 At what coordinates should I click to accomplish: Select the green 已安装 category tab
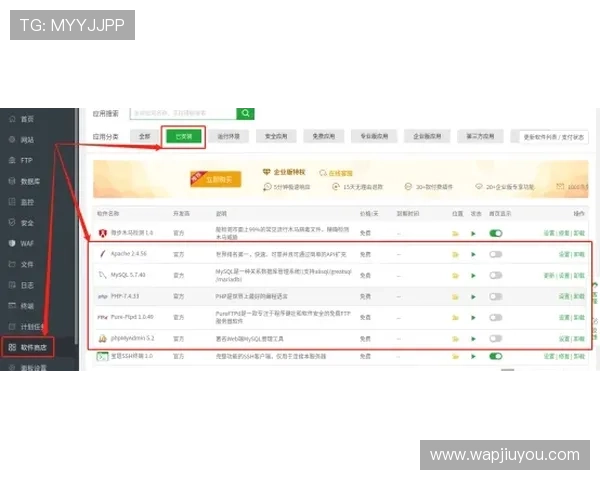pyautogui.click(x=184, y=136)
